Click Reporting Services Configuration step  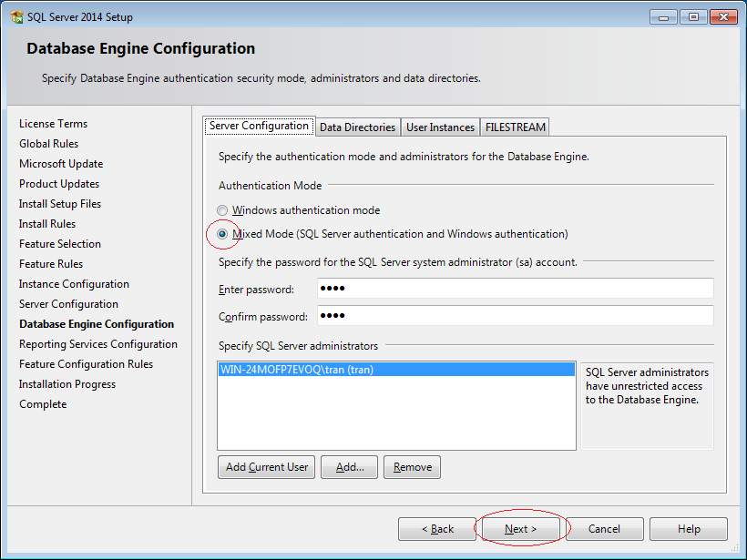pos(98,344)
